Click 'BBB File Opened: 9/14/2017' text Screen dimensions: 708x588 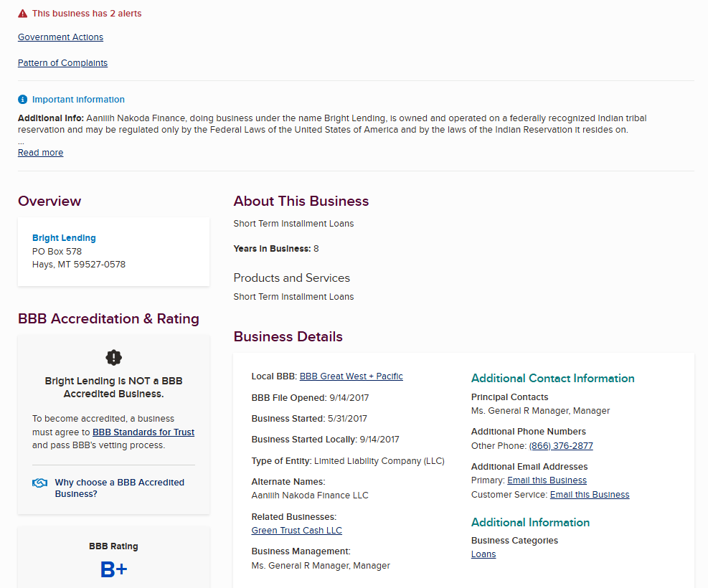(x=310, y=397)
